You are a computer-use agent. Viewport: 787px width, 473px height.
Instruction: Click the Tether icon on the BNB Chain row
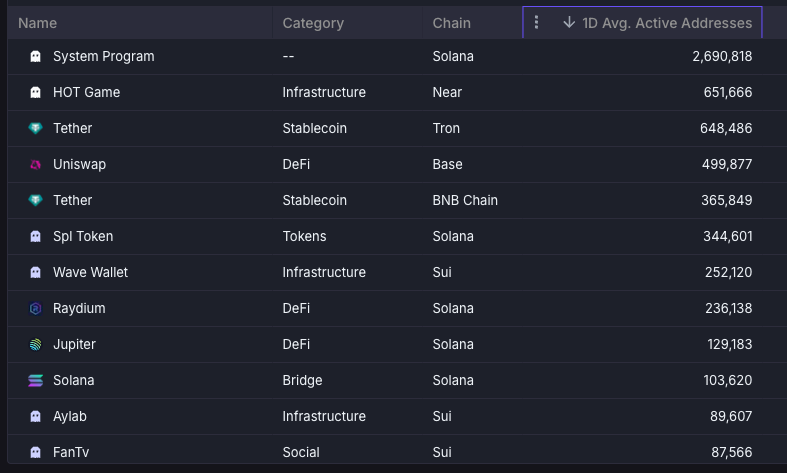36,201
